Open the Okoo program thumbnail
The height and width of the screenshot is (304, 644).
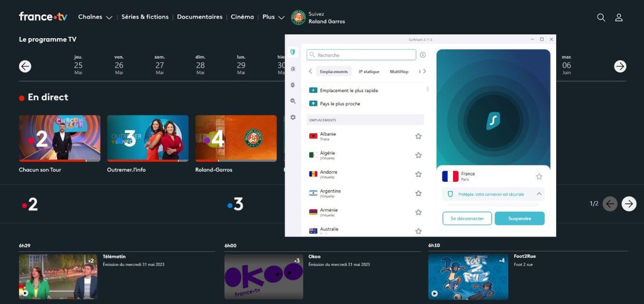[264, 277]
